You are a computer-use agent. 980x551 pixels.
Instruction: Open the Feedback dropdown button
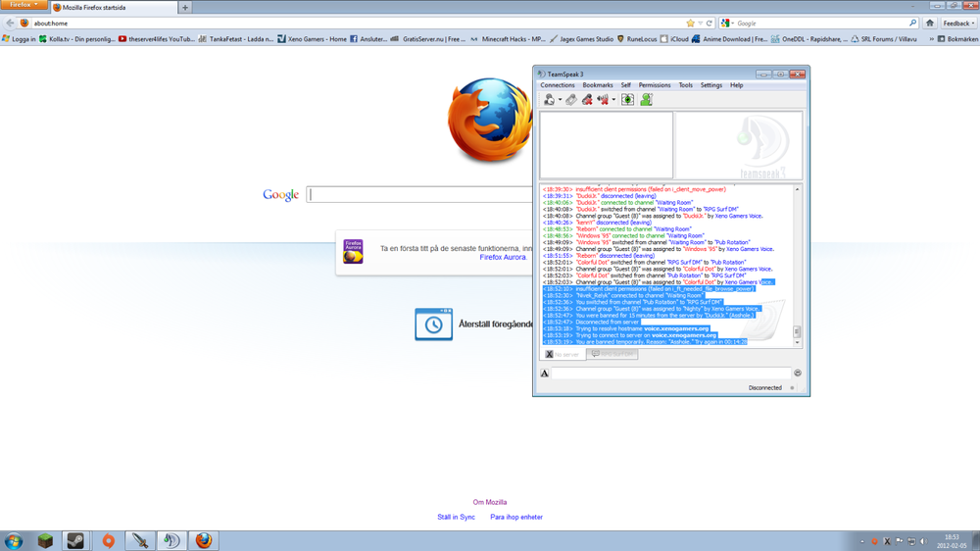pyautogui.click(x=958, y=24)
